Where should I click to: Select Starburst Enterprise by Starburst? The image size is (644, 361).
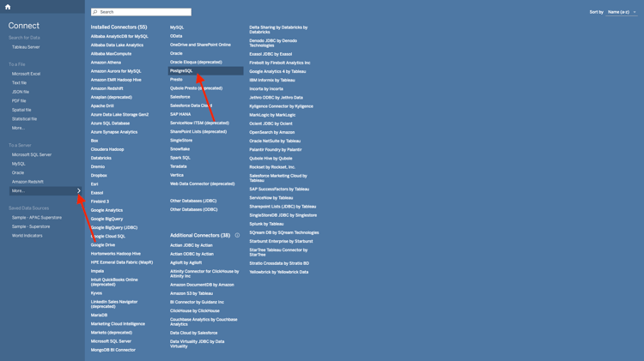[x=281, y=241]
